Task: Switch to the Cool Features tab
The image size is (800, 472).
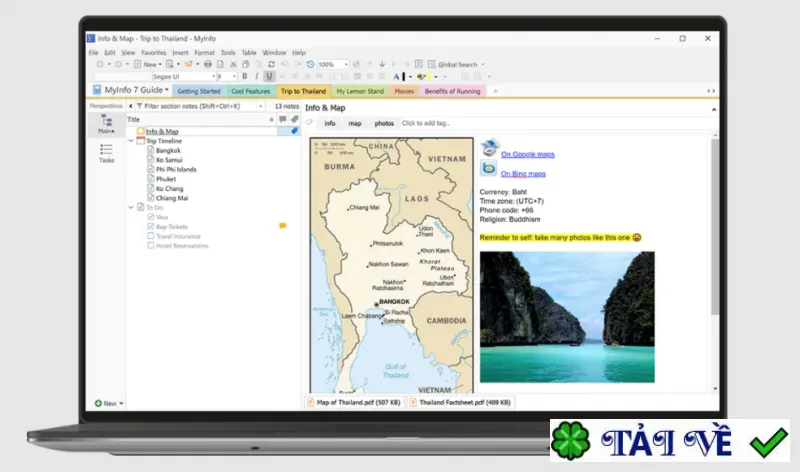Action: point(251,91)
